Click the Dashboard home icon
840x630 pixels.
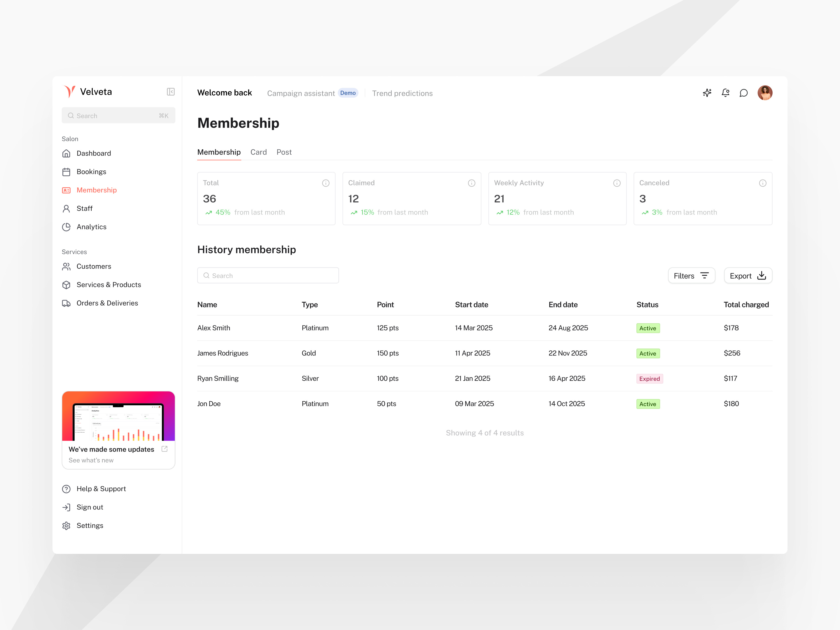pos(66,153)
